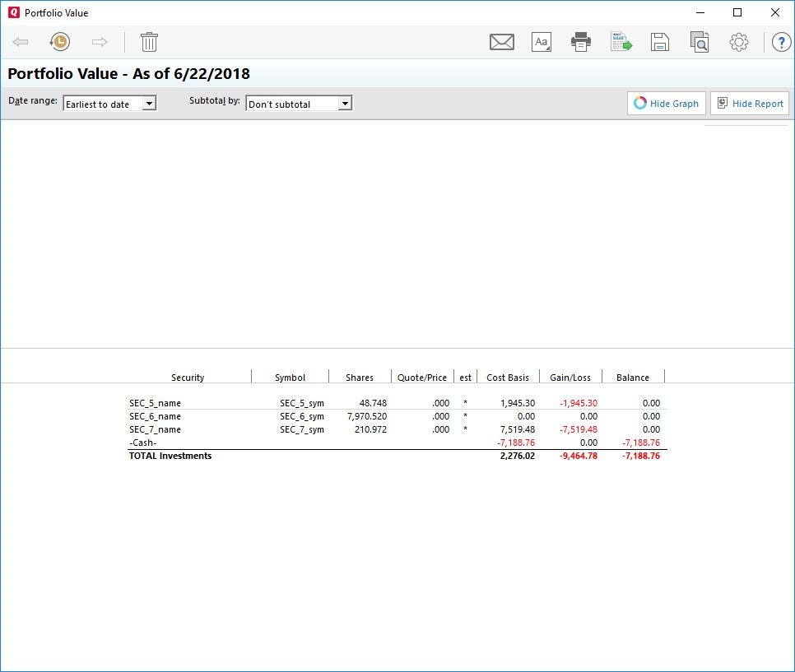Expand the Subtotal by dropdown
The height and width of the screenshot is (672, 795).
click(345, 104)
